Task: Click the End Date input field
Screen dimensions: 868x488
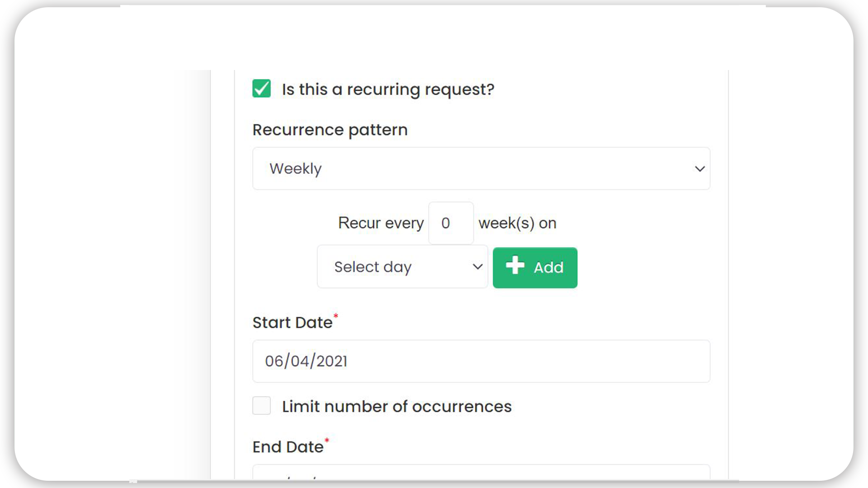Action: point(481,472)
